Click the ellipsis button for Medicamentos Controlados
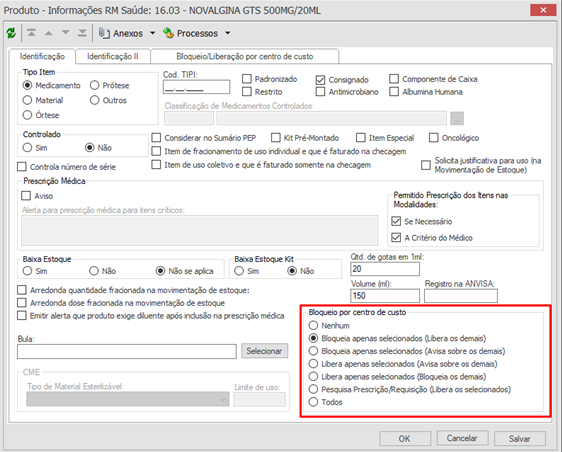The width and height of the screenshot is (562, 452). click(457, 118)
